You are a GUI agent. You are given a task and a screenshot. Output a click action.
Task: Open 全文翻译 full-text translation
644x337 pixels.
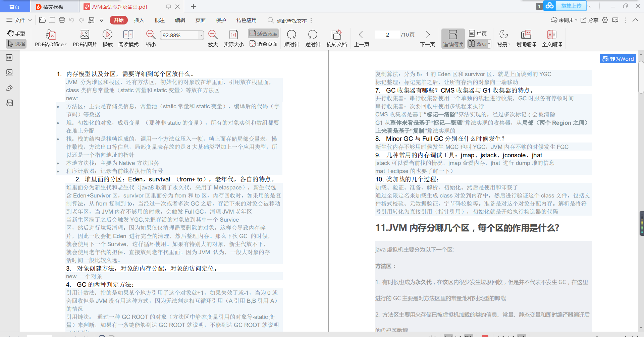(x=552, y=39)
